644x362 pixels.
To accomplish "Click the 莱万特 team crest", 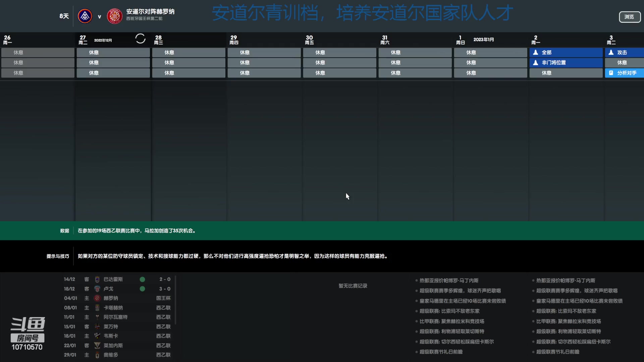I will [97, 326].
